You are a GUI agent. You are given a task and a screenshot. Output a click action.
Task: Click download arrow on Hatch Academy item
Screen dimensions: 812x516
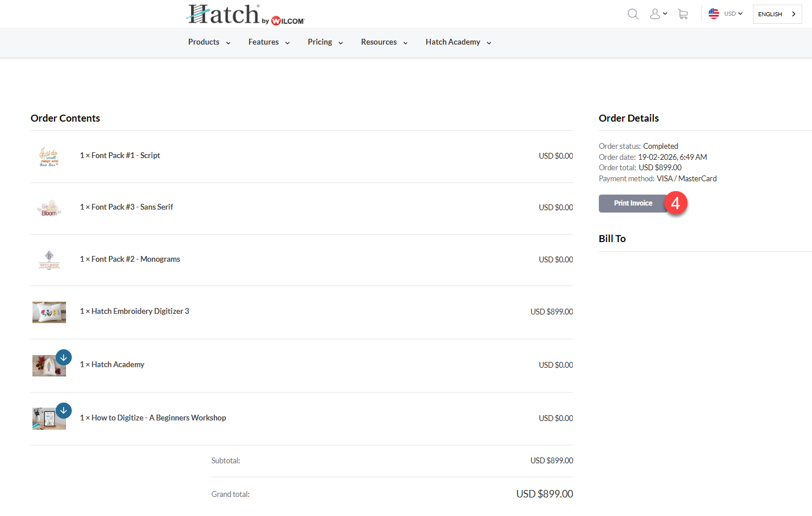(64, 357)
